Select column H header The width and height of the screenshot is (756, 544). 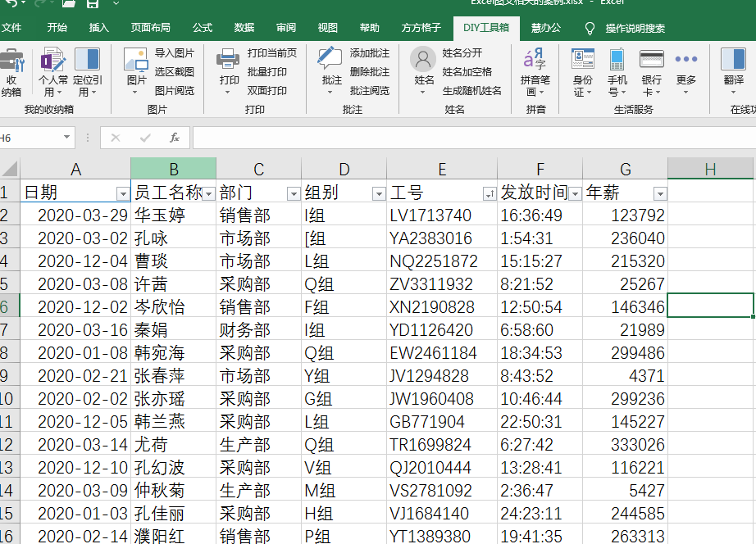[x=710, y=169]
